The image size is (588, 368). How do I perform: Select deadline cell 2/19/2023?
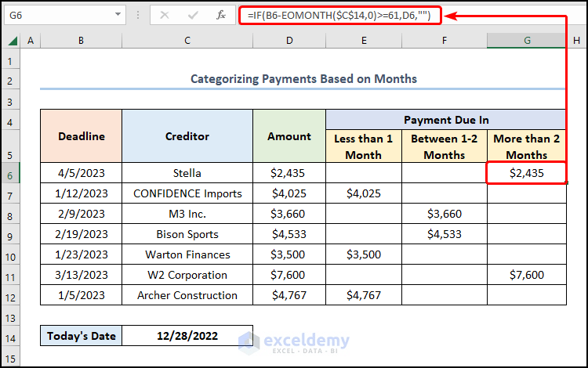coord(81,234)
